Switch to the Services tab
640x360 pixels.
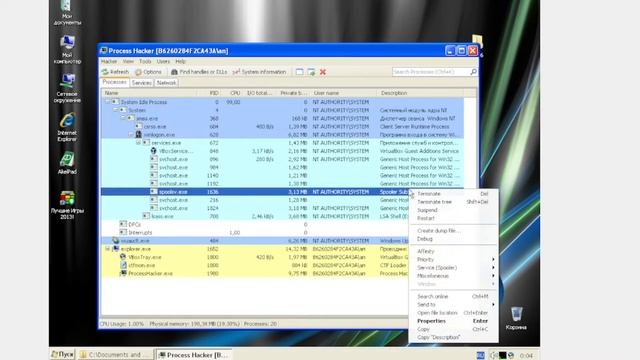point(142,83)
